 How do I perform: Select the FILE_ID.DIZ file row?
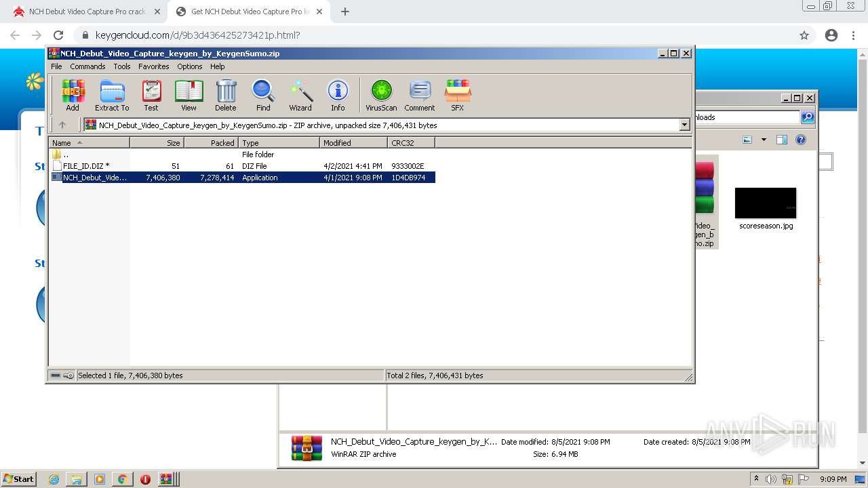242,166
